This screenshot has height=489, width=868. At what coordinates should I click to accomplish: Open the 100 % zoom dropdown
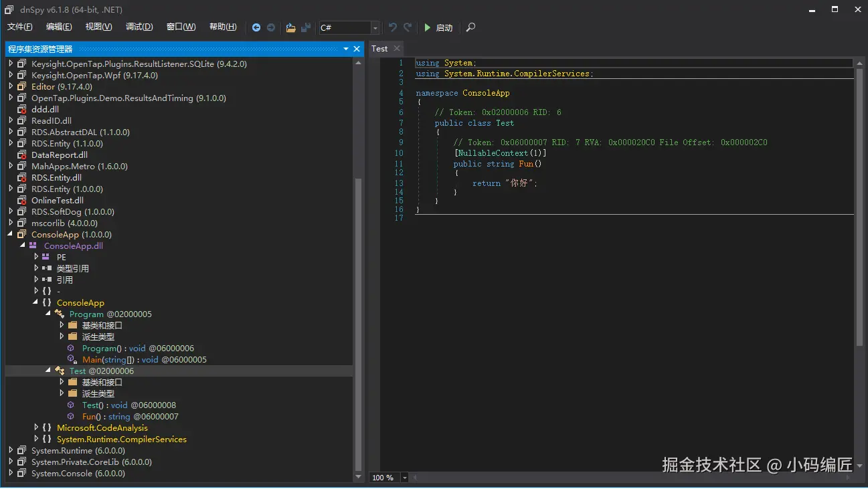[x=405, y=478]
